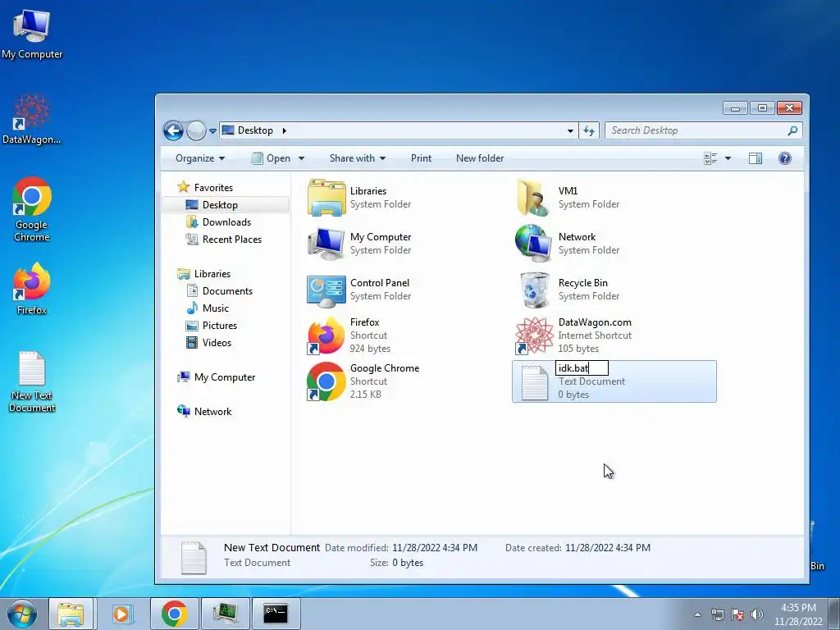Select My Computer in the navigation pane
The image size is (840, 630).
pos(217,377)
